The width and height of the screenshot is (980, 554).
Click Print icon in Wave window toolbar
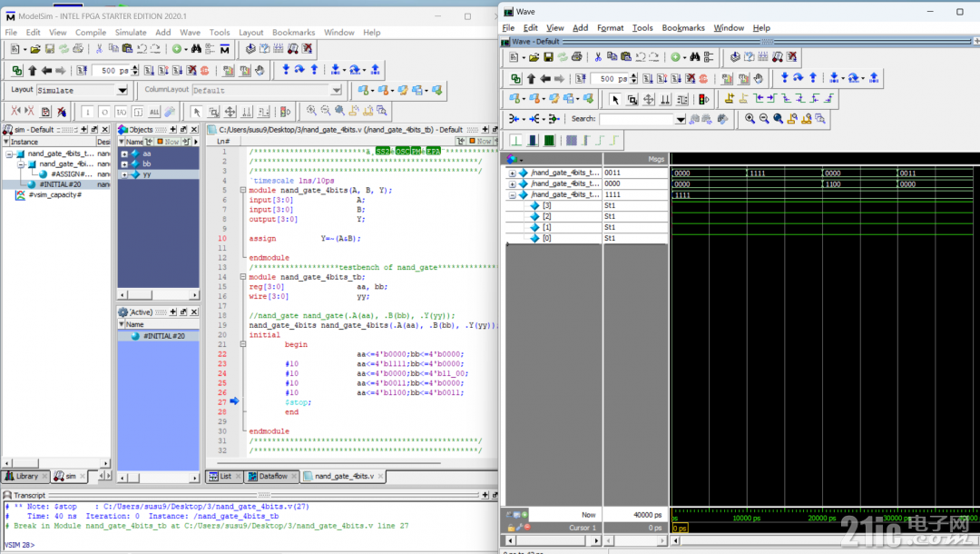pyautogui.click(x=577, y=57)
